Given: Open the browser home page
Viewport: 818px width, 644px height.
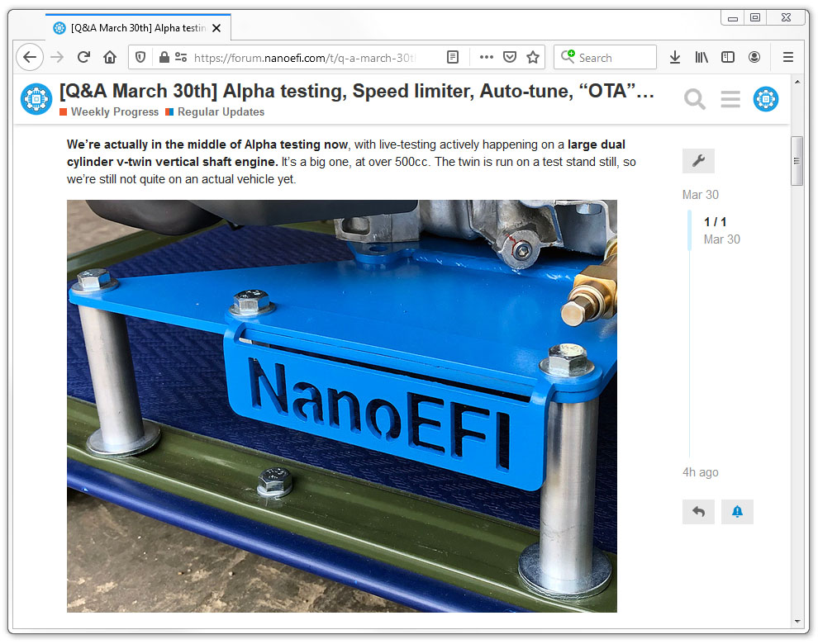Looking at the screenshot, I should 110,57.
